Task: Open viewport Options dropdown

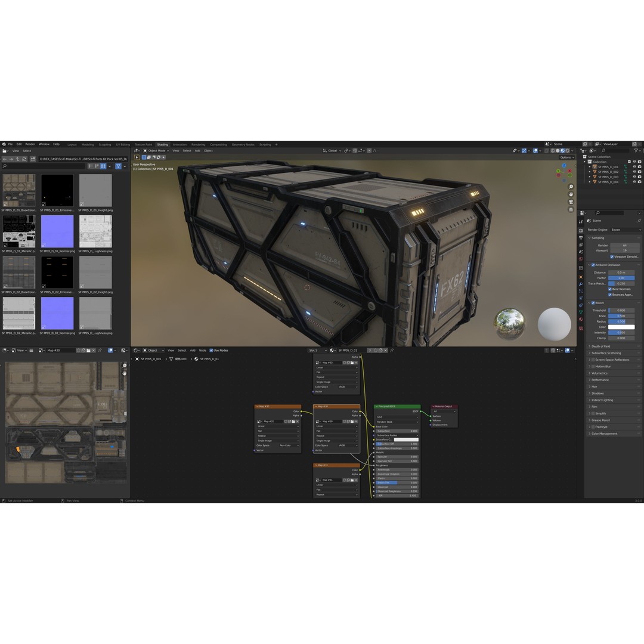Action: click(567, 157)
